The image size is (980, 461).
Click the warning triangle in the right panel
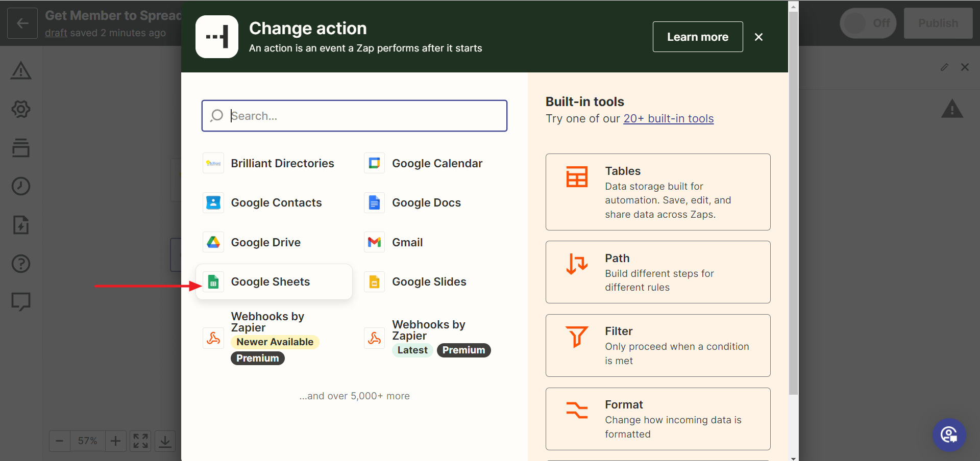coord(952,109)
